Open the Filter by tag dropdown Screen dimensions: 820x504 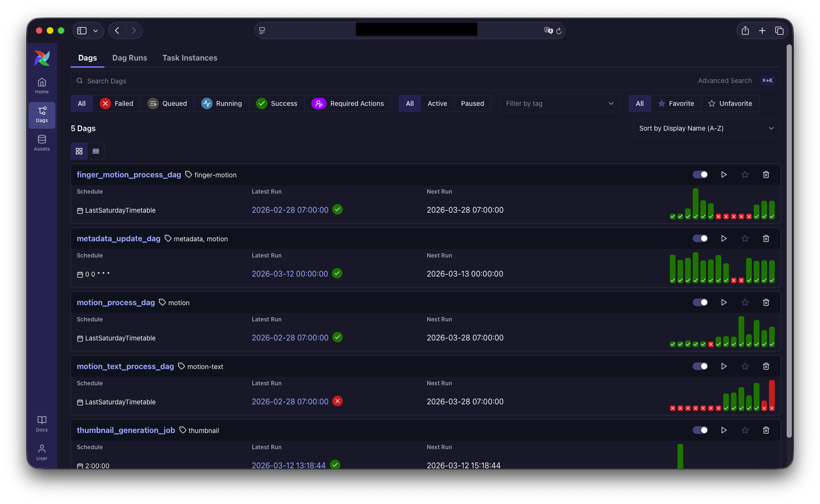click(560, 103)
